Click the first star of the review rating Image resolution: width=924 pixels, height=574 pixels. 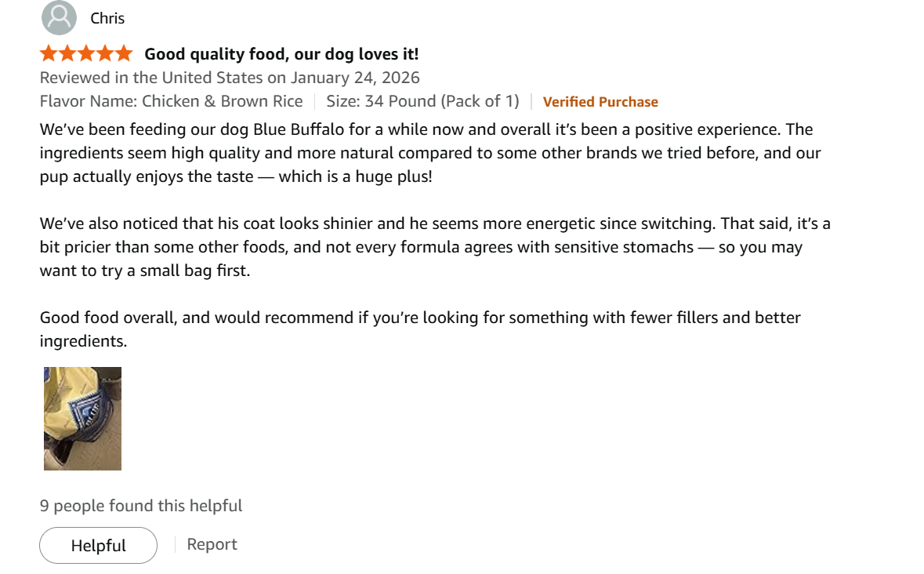[47, 53]
